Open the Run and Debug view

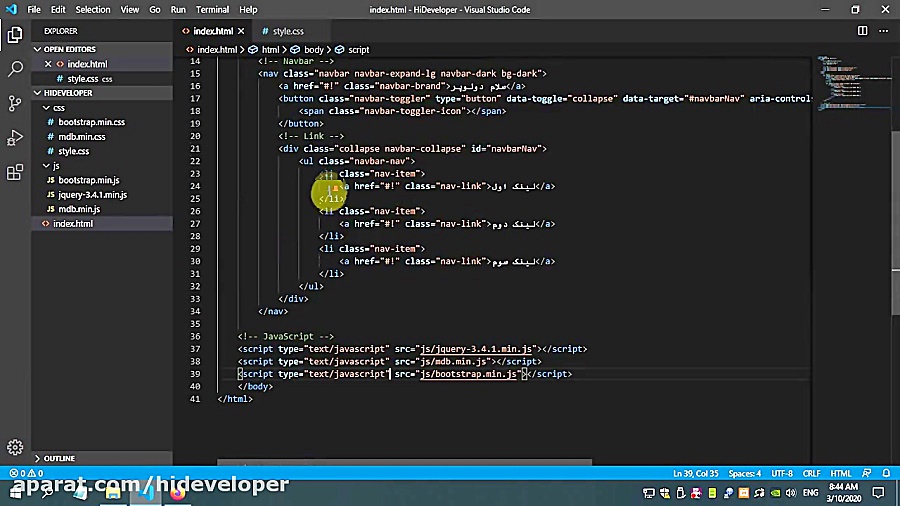point(15,138)
